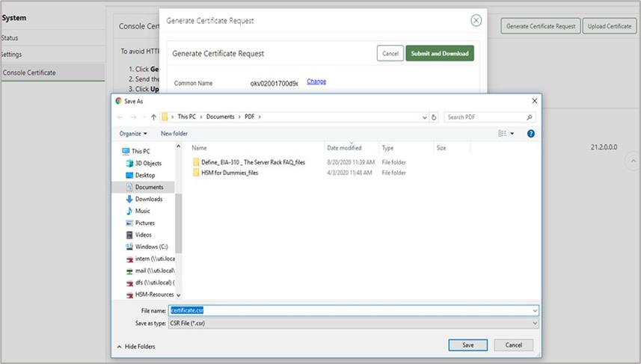Click the Chrome icon in Save As title
The height and width of the screenshot is (364, 641).
point(119,101)
